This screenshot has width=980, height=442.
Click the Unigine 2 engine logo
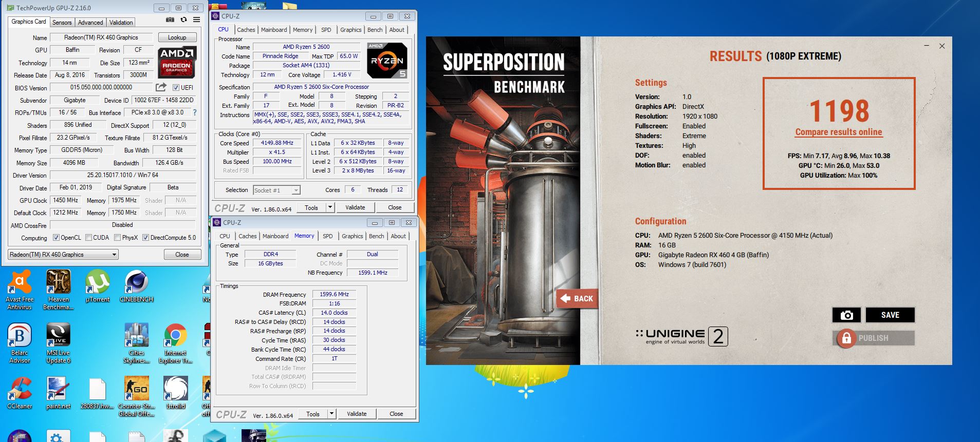681,336
